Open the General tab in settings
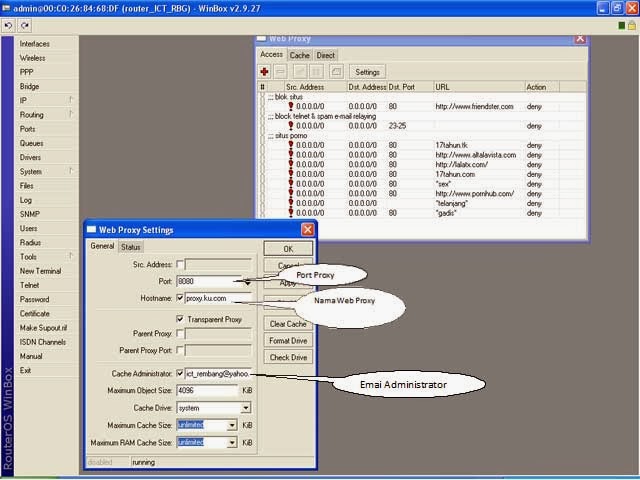 (x=102, y=246)
